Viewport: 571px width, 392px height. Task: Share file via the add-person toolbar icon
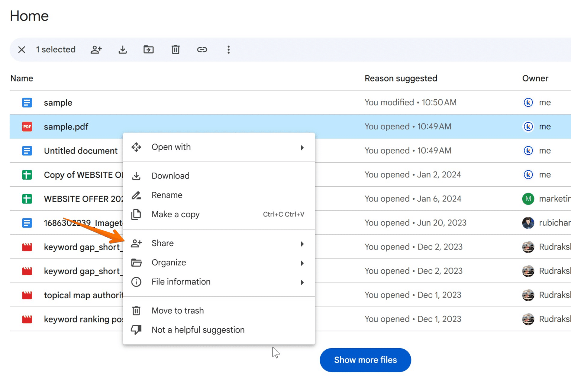[96, 49]
